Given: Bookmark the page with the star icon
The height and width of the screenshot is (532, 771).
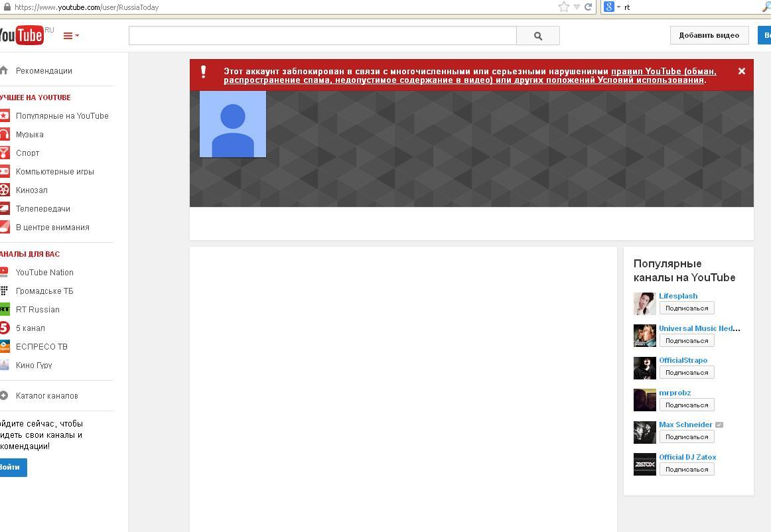Looking at the screenshot, I should click(563, 7).
